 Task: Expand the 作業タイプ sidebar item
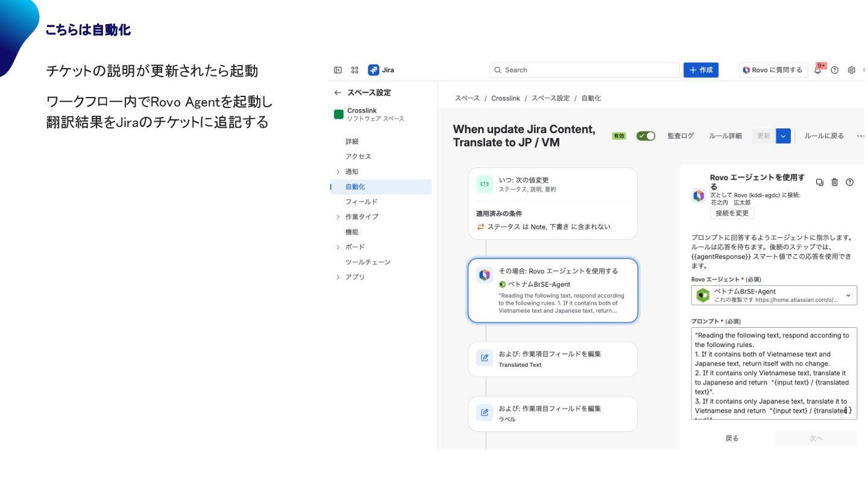pos(338,217)
